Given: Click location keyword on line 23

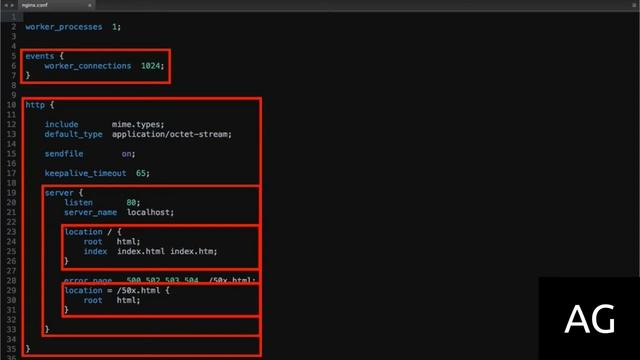Looking at the screenshot, I should pos(83,232).
